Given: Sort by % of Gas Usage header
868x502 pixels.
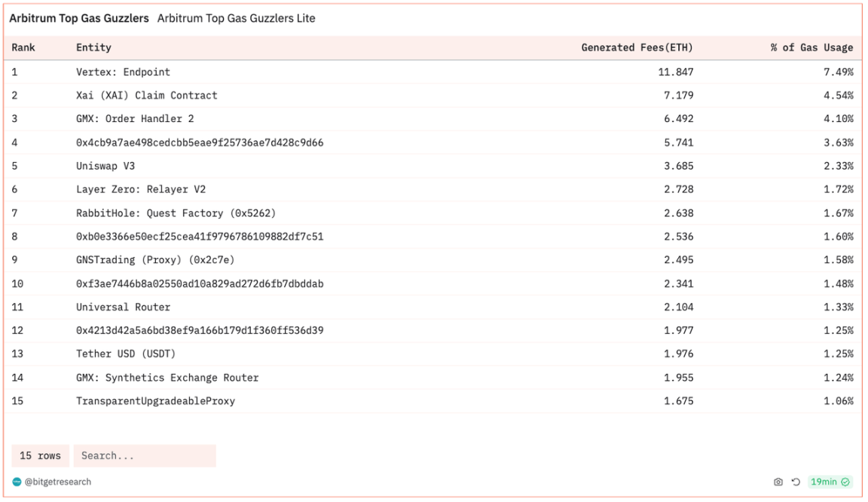Looking at the screenshot, I should click(811, 47).
